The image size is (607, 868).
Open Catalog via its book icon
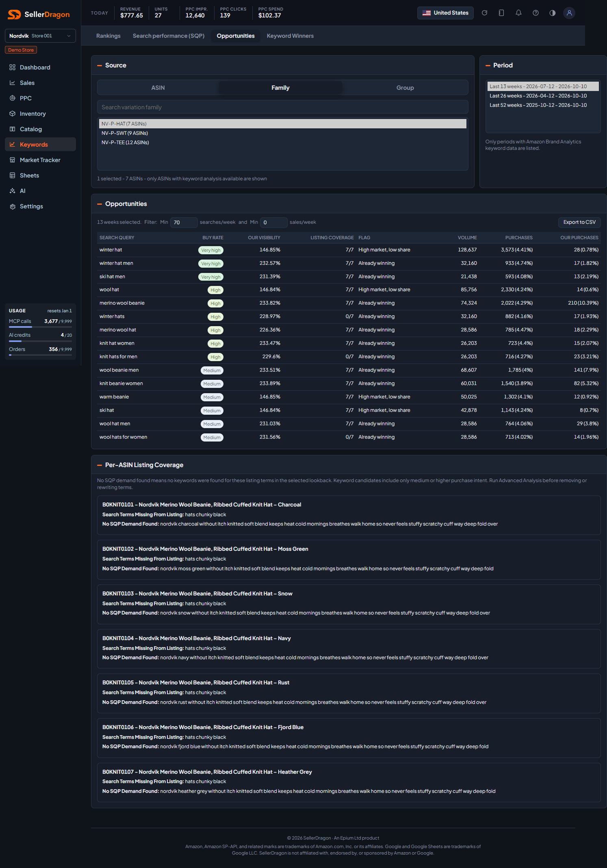[12, 129]
